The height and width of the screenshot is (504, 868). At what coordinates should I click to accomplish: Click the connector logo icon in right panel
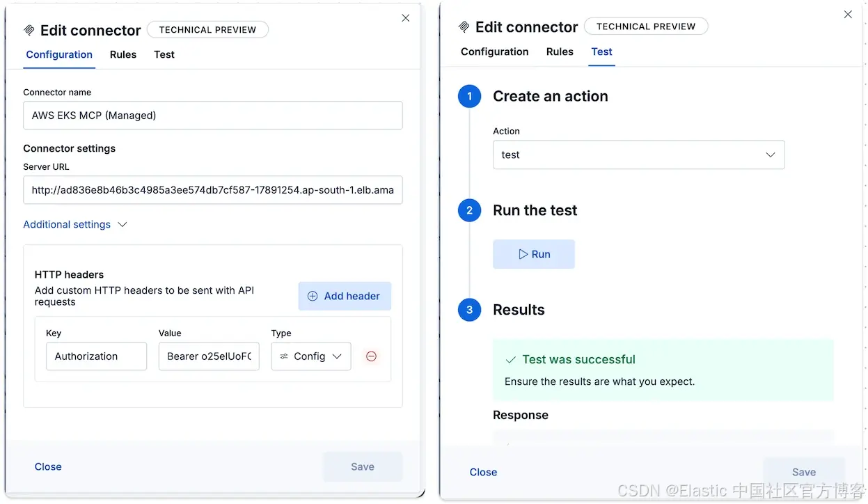(x=464, y=27)
